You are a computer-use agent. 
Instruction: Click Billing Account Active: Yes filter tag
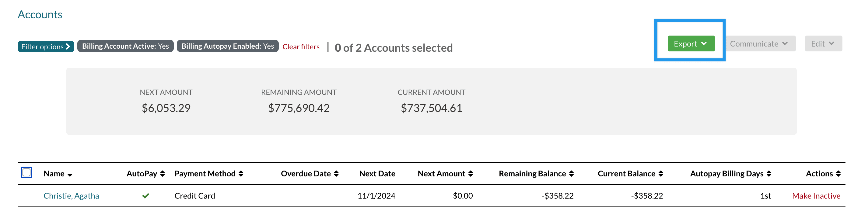click(125, 46)
